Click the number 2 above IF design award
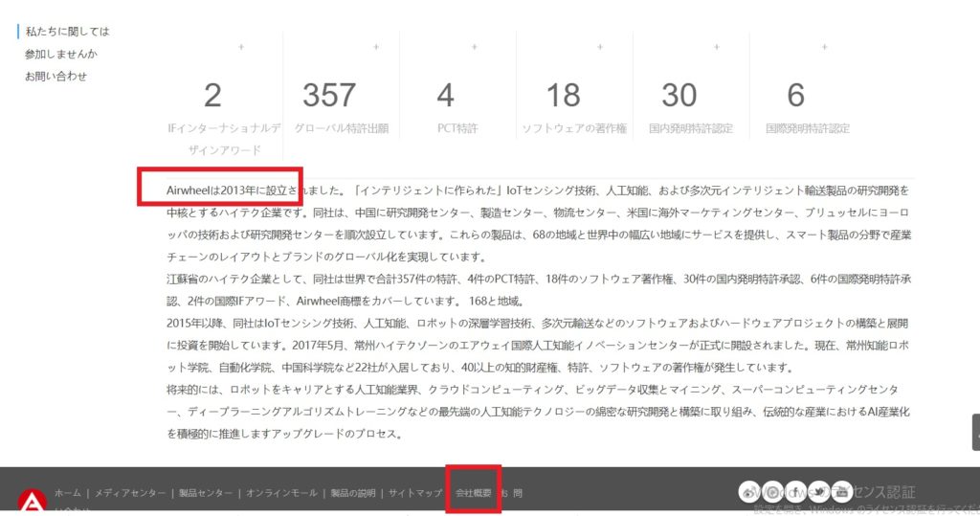980x516 pixels. [x=212, y=95]
